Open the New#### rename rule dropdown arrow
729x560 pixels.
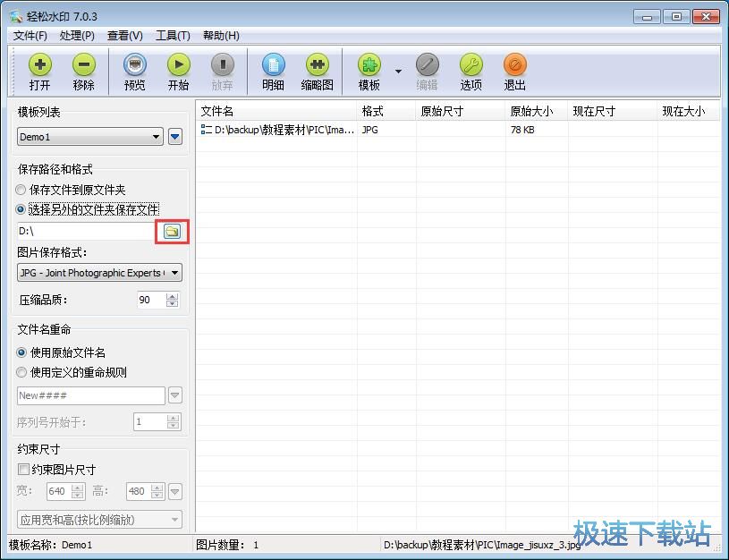coord(175,395)
